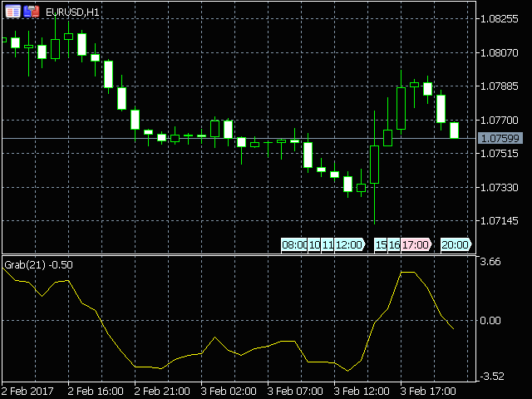
Task: Click the 0.00 indicator scale value
Action: pos(490,321)
